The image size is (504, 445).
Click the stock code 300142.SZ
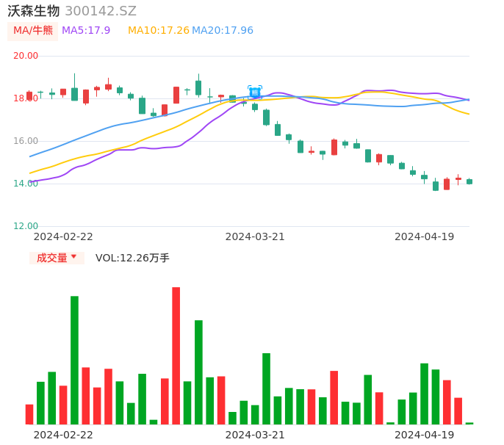pos(101,11)
